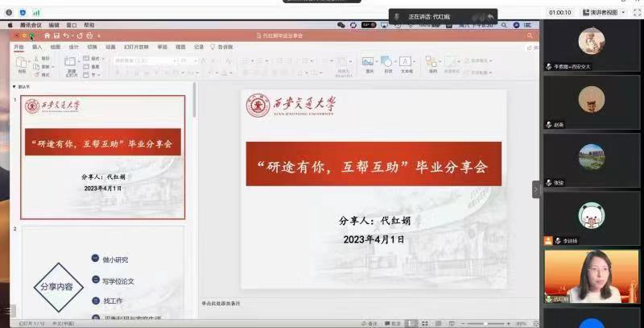This screenshot has width=644, height=328.
Task: Undo the last action in PowerPoint
Action: coord(66,35)
